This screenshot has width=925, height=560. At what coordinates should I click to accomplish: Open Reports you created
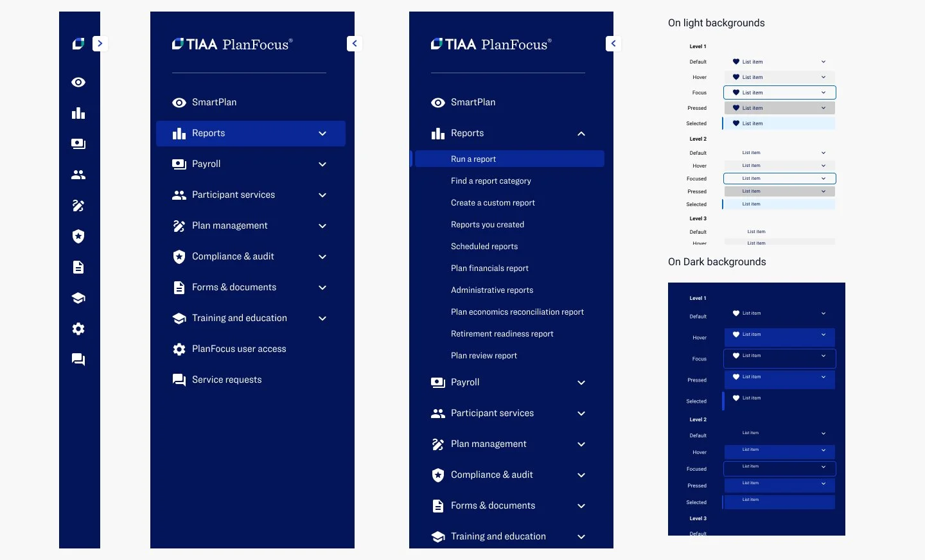point(488,225)
